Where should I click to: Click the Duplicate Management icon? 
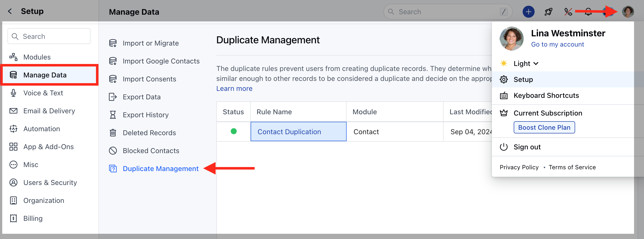[x=113, y=169]
